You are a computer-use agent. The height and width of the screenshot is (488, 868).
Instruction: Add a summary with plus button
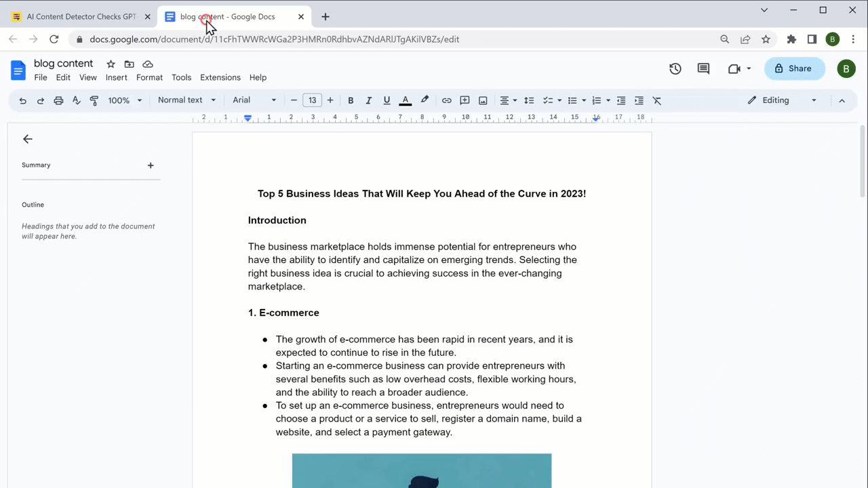pos(151,165)
